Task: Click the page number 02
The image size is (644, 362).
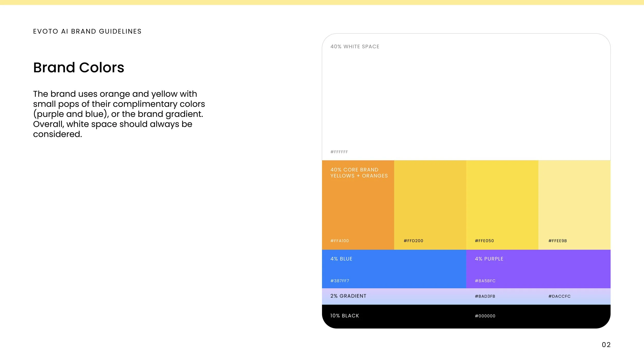Action: coord(606,345)
